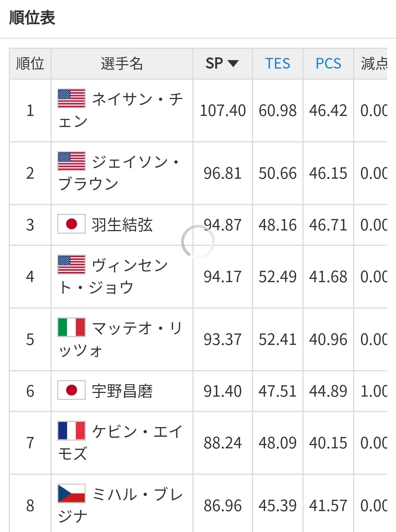This screenshot has width=396, height=532.
Task: Click the Japan flag beside 宇野昌磨
Action: [x=71, y=390]
